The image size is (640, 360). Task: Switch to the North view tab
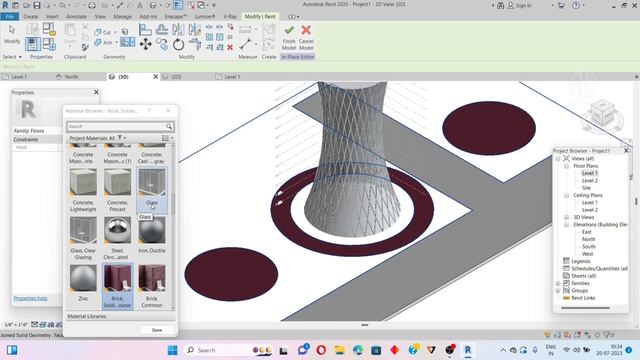click(x=71, y=77)
